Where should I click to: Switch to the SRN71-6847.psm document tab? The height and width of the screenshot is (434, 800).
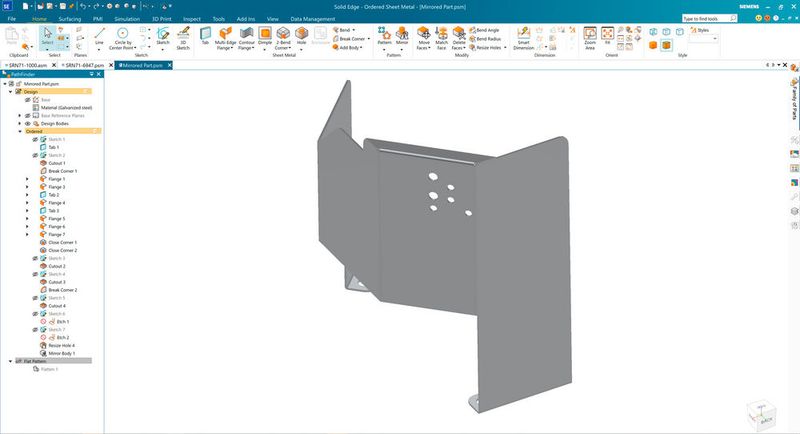pos(87,65)
